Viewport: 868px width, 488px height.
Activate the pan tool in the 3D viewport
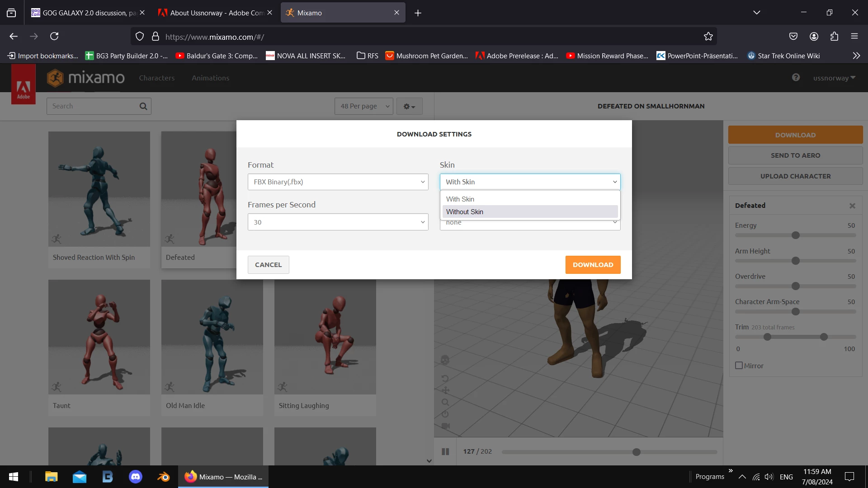[446, 389]
